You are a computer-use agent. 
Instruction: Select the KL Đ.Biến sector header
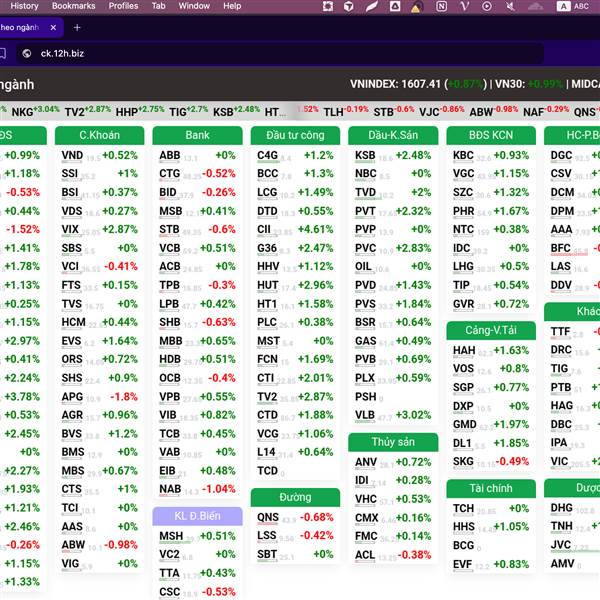(x=197, y=516)
